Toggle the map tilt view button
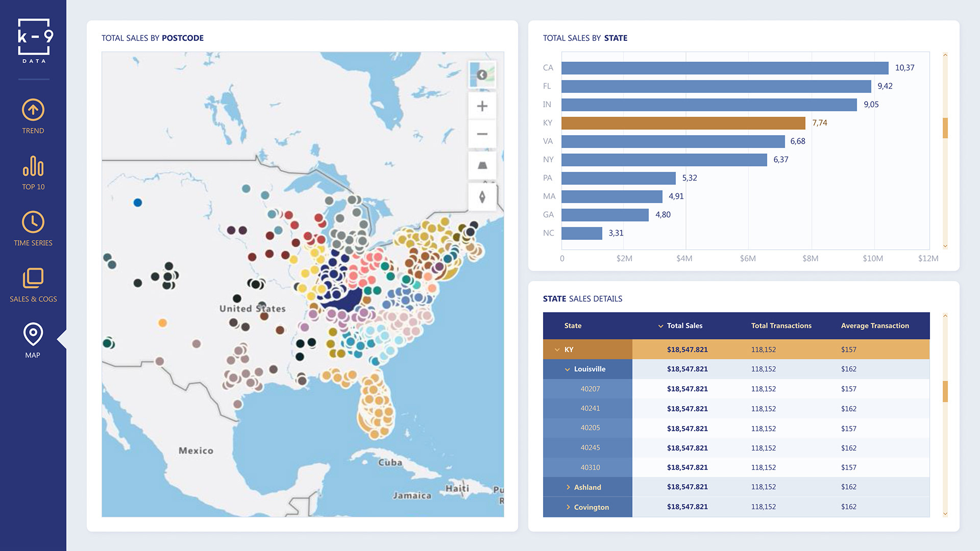The width and height of the screenshot is (980, 551). point(482,165)
